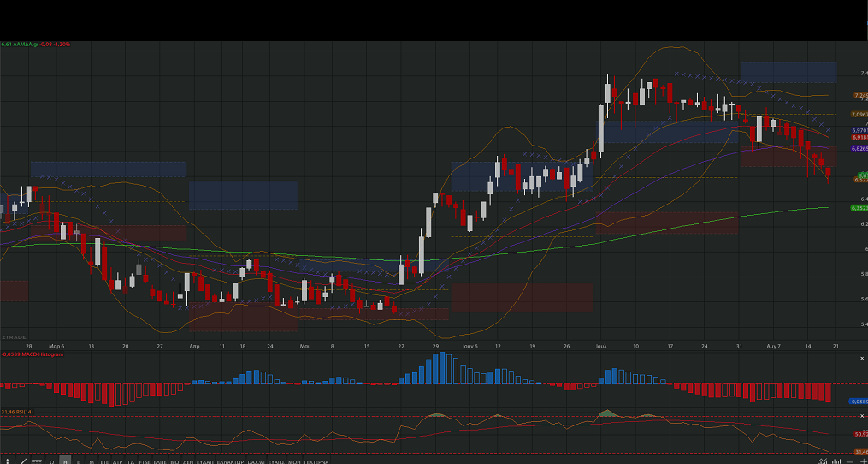Zoom in with the plus icon
868x464 pixels.
point(864,461)
